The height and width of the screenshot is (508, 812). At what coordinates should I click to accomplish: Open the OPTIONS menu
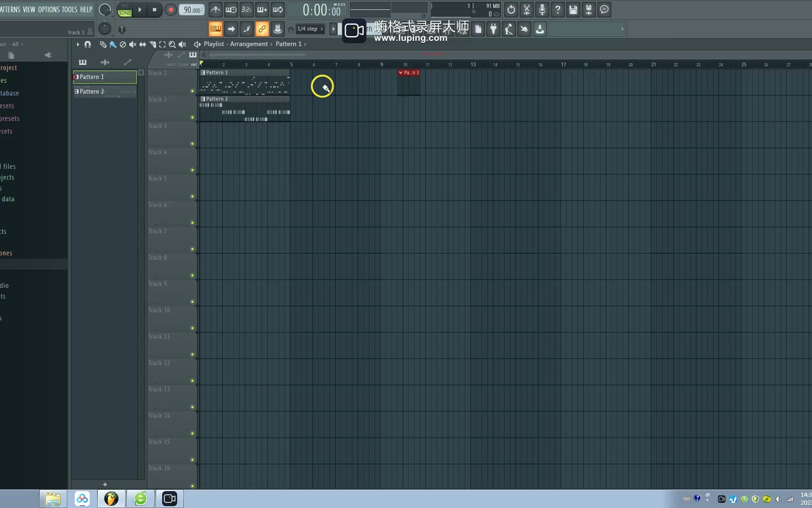[49, 9]
